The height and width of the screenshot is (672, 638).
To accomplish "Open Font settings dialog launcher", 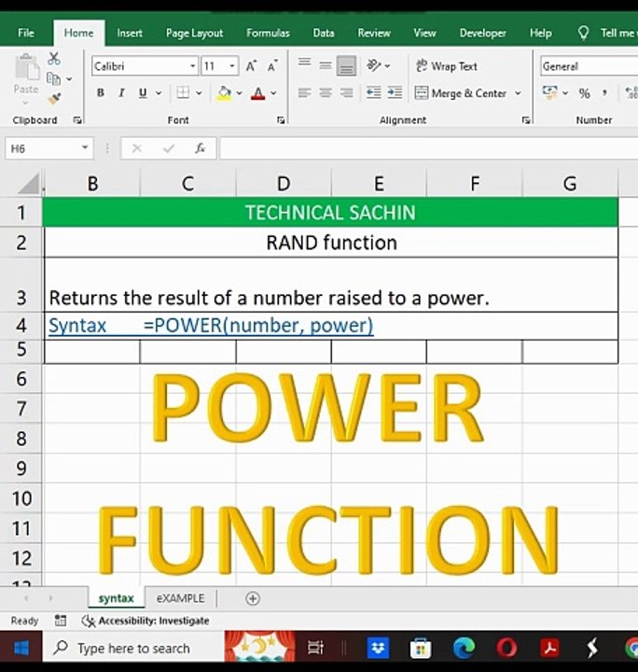I will coord(281,120).
